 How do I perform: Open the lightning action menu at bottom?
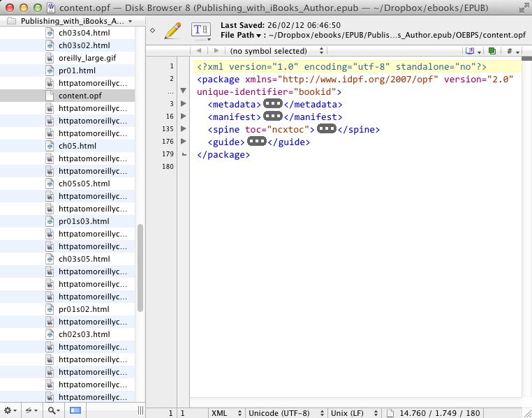coord(31,410)
